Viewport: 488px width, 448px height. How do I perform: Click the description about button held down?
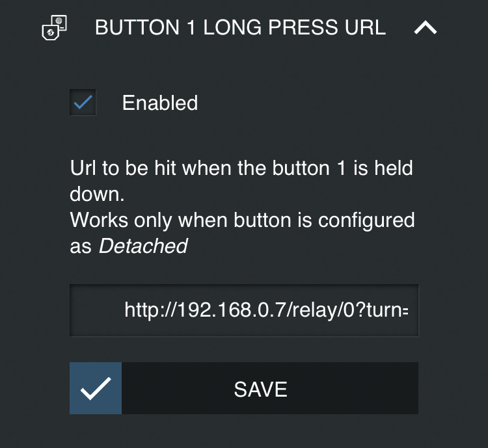[241, 181]
